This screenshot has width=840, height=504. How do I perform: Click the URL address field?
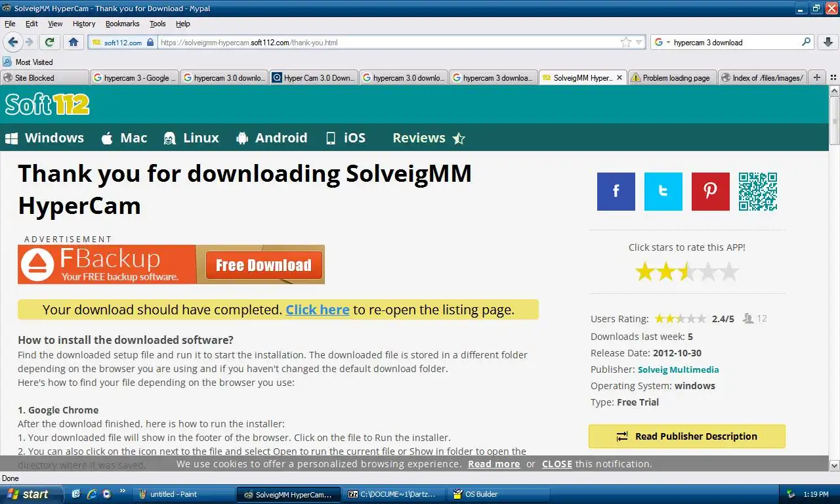(x=388, y=42)
